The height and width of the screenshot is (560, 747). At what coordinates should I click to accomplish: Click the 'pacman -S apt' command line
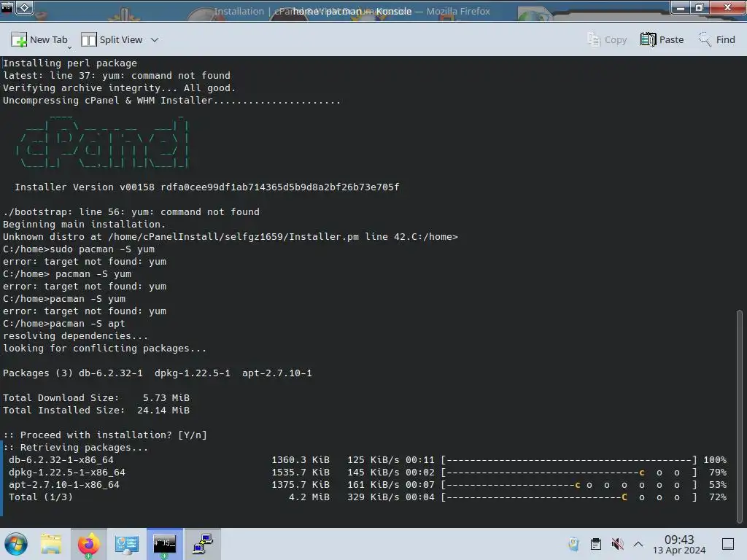click(64, 323)
